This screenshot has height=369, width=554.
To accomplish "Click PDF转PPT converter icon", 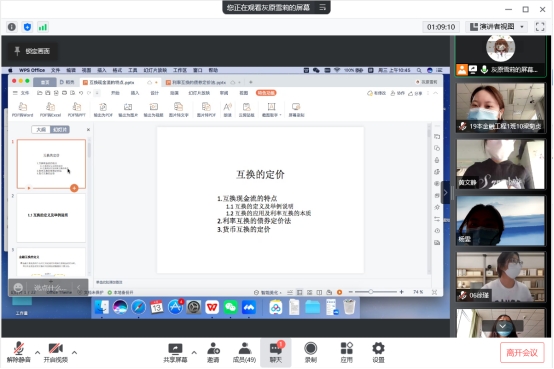I will click(77, 110).
